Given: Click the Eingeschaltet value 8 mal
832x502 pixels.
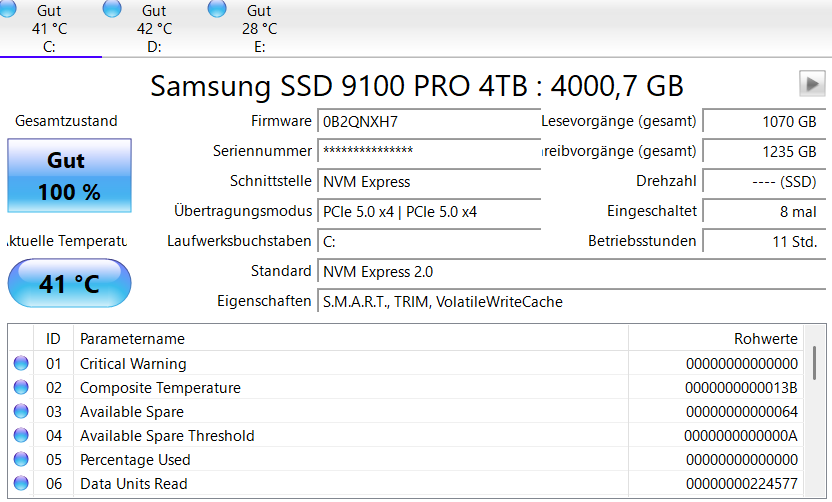Looking at the screenshot, I should pos(764,212).
